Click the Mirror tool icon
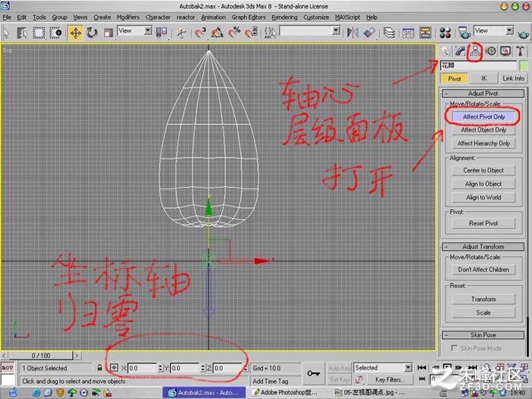 click(353, 33)
